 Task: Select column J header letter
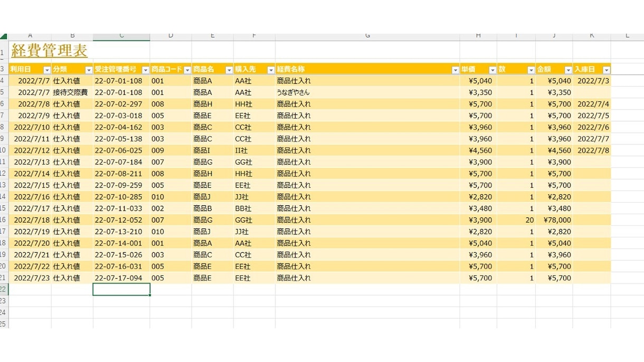point(554,36)
